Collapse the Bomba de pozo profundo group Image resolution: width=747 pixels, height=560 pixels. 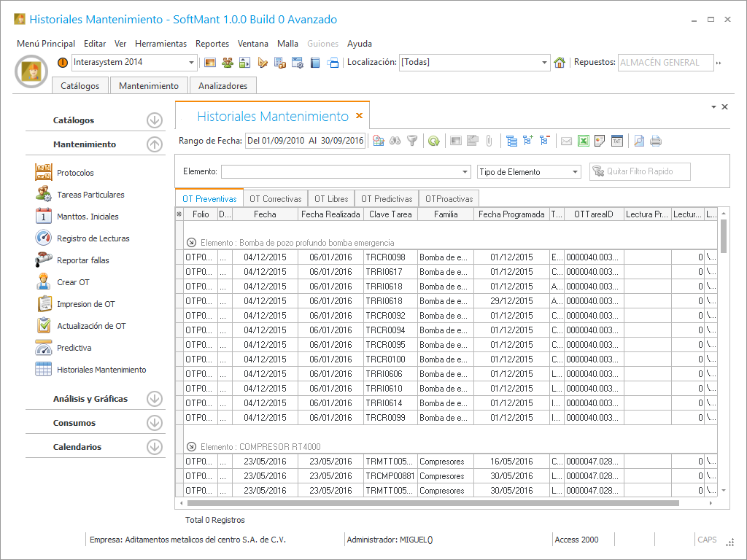pos(191,242)
